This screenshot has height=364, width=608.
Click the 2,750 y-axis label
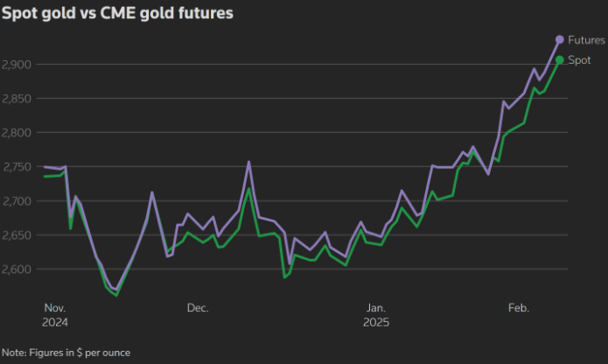click(x=17, y=167)
